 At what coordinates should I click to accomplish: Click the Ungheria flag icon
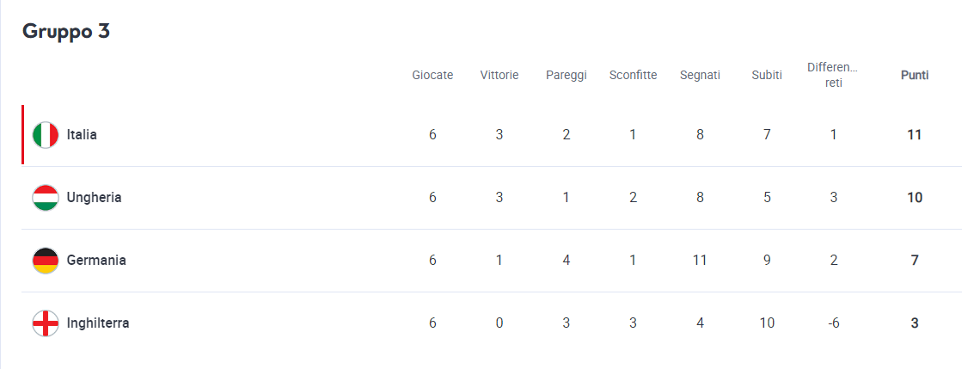[45, 198]
